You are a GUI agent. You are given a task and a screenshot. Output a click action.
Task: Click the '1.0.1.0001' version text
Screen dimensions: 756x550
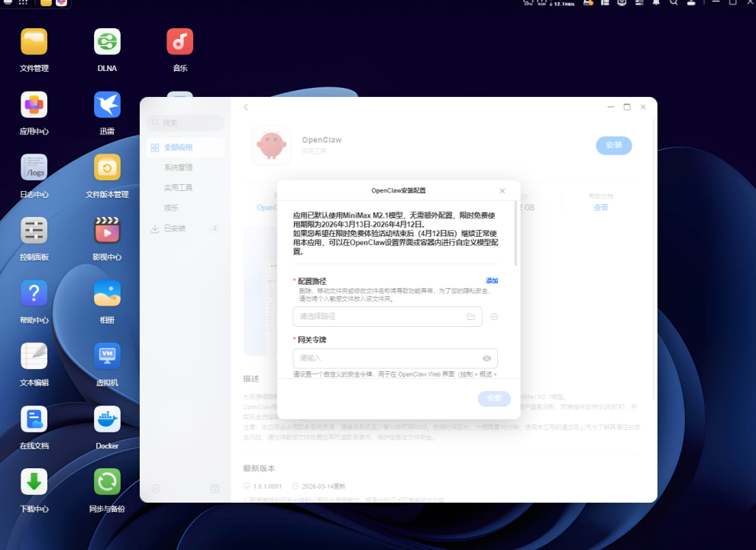[x=267, y=487]
